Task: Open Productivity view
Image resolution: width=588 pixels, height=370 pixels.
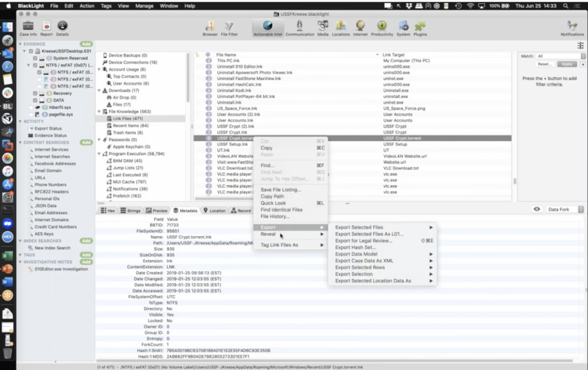Action: [382, 29]
